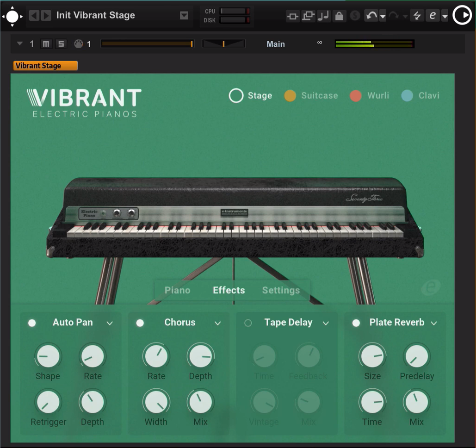Click the Auto Pan Shape knob
This screenshot has height=448, width=476.
point(48,356)
